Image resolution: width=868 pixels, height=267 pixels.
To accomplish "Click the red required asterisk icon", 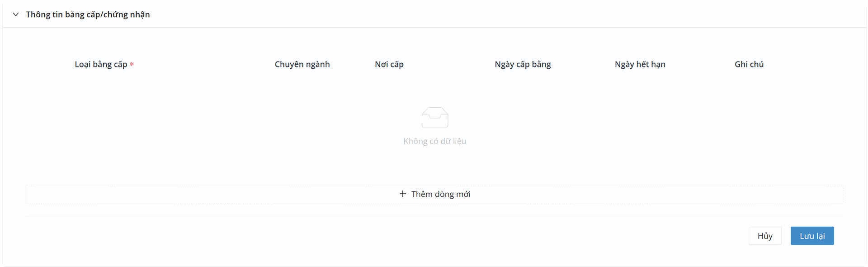I will pos(132,65).
